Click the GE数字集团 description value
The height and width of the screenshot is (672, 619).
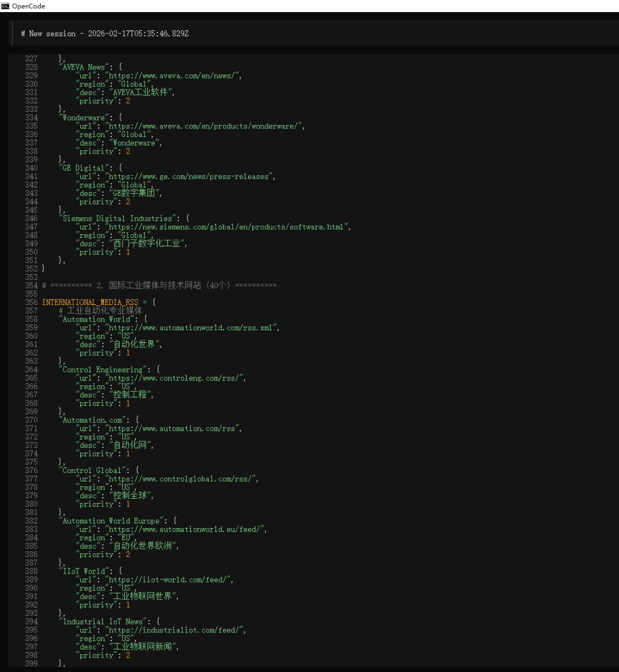tap(135, 193)
